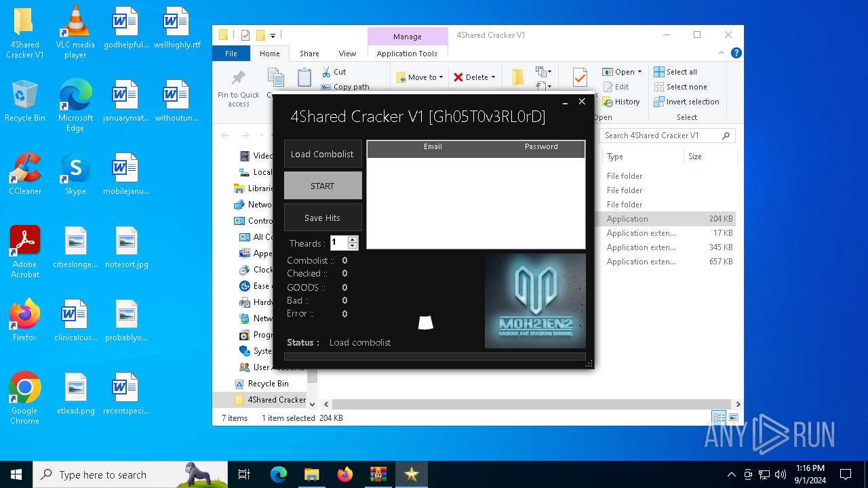Viewport: 868px width, 488px height.
Task: Click the Password column header in cracker
Action: pyautogui.click(x=541, y=146)
